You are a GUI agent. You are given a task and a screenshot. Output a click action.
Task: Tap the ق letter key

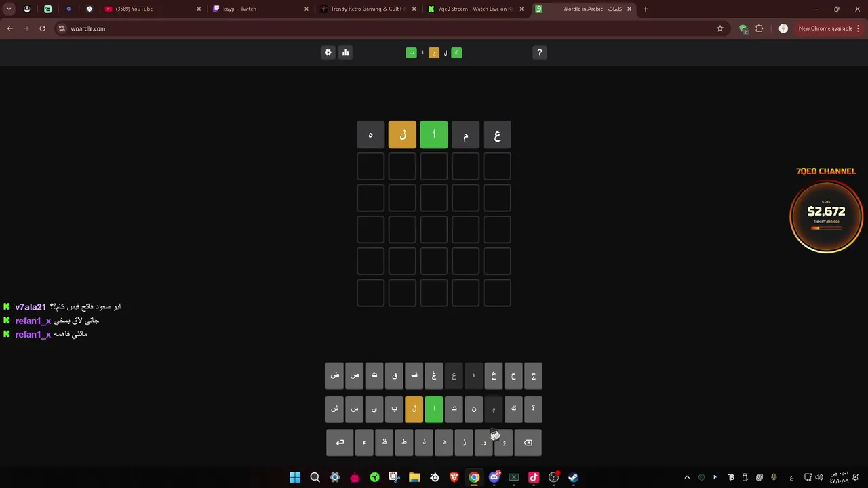(x=394, y=375)
